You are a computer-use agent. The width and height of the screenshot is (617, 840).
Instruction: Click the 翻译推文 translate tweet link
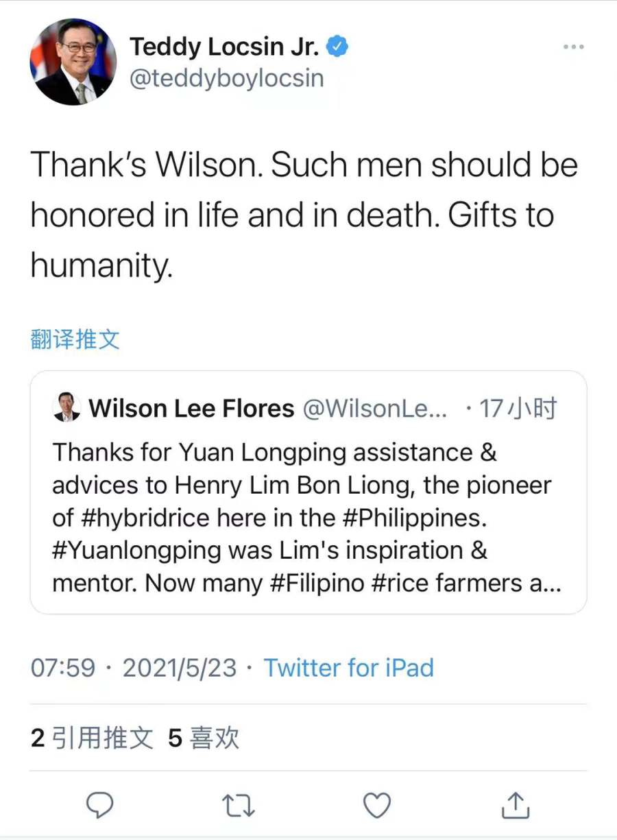[x=75, y=339]
